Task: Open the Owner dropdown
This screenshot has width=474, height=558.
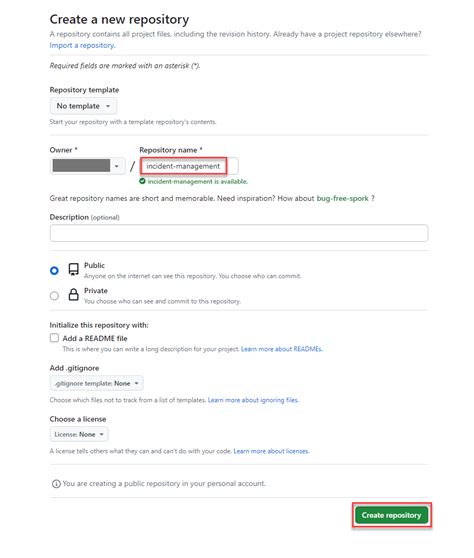Action: [x=88, y=166]
